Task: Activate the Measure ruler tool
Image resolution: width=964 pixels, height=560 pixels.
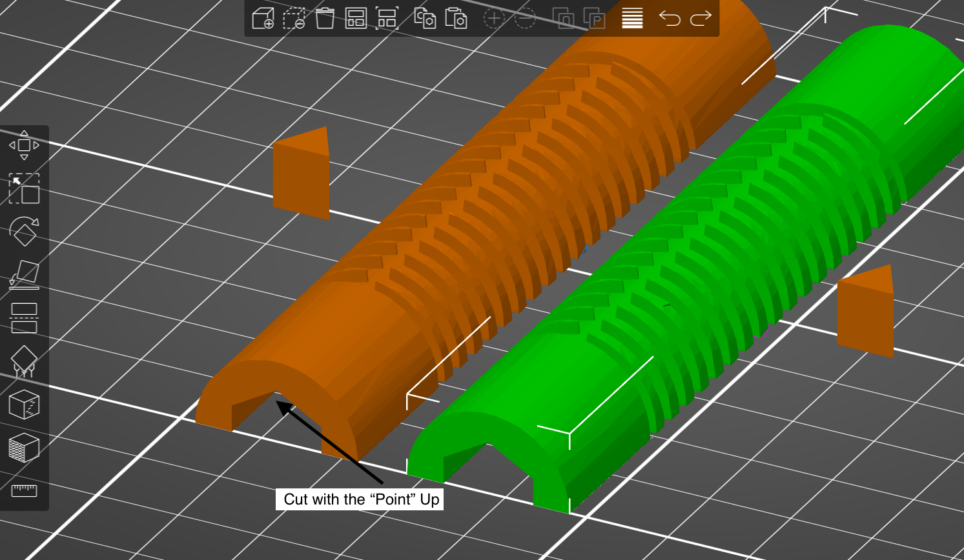Action: 24,491
